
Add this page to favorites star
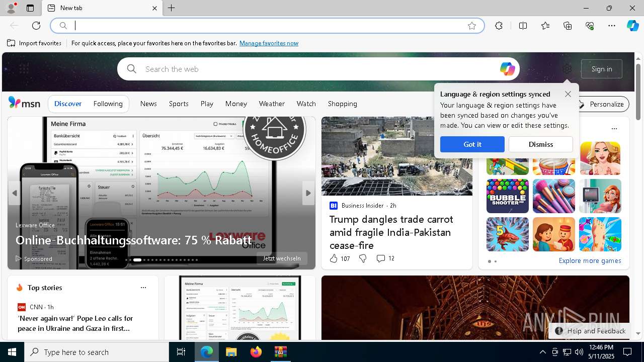click(x=471, y=26)
